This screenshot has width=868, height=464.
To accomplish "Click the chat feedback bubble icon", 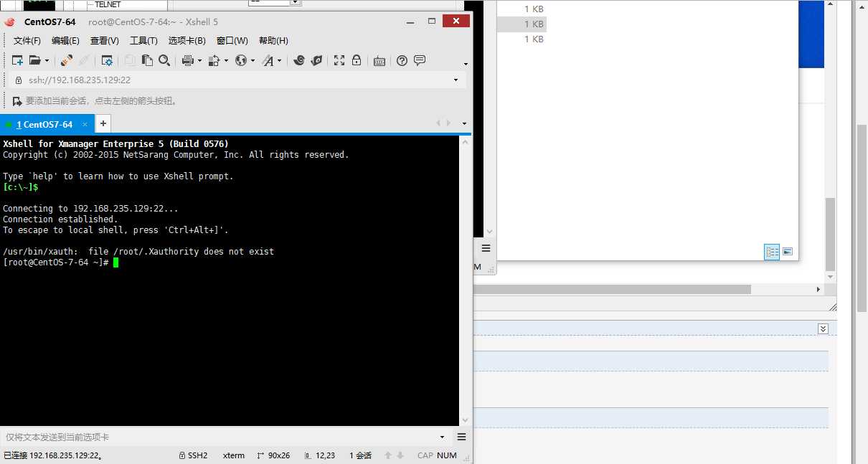I will [420, 61].
